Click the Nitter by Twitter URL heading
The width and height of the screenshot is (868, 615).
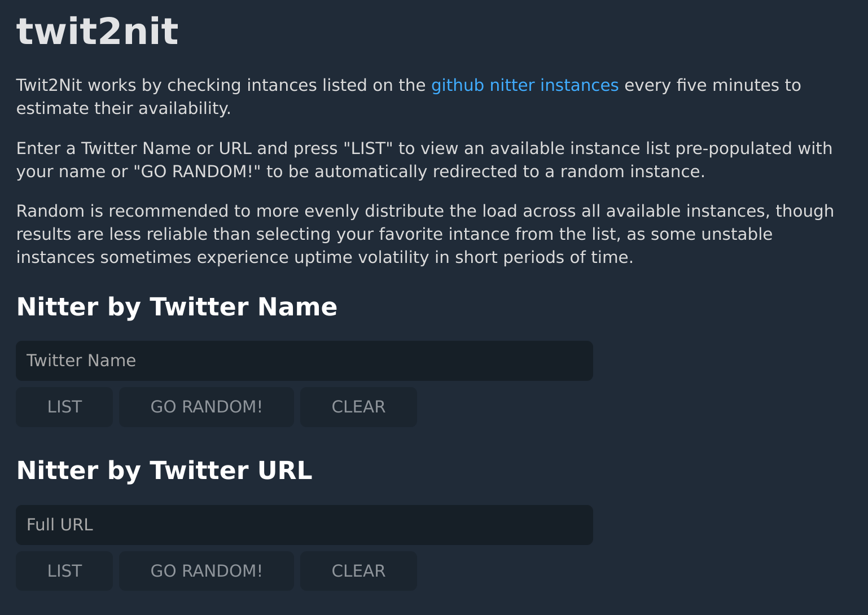[164, 471]
